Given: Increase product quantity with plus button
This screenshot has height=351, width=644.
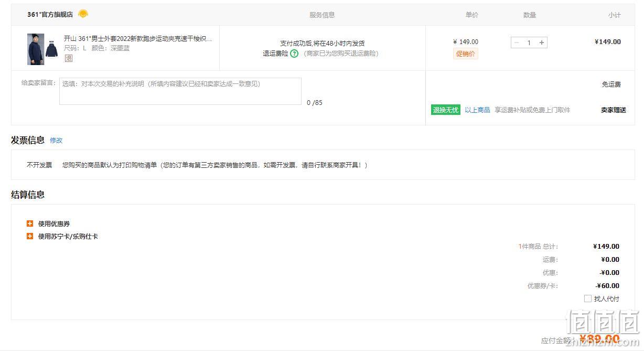Looking at the screenshot, I should [542, 42].
